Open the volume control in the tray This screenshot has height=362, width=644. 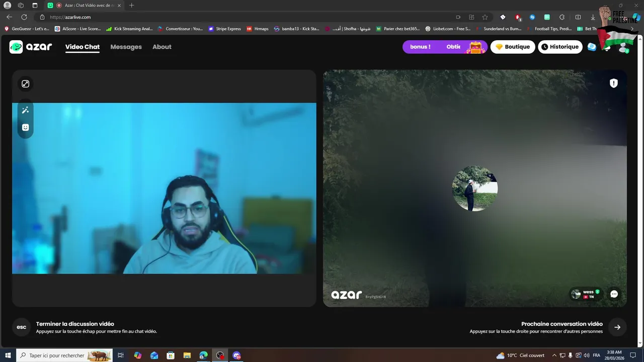click(586, 355)
